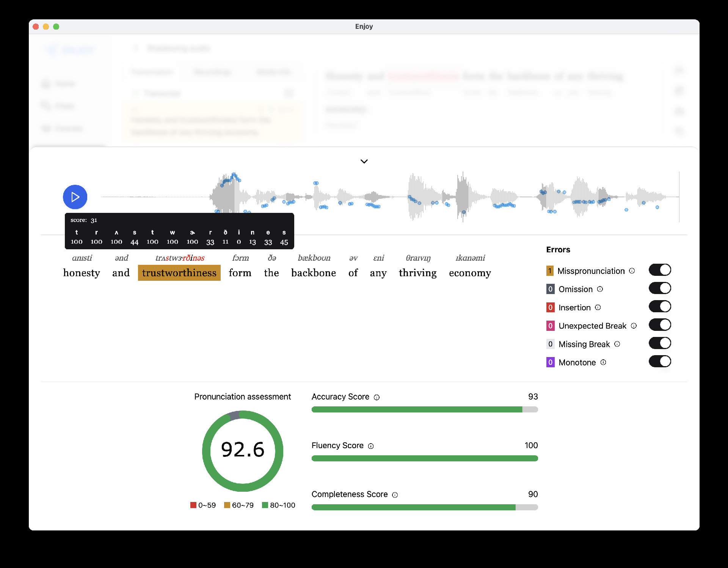Click the Mispronunciation info icon
The image size is (728, 568).
[x=632, y=271]
